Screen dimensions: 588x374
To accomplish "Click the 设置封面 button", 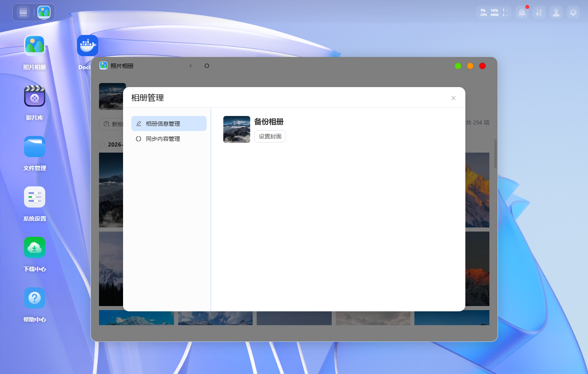I will (x=270, y=136).
